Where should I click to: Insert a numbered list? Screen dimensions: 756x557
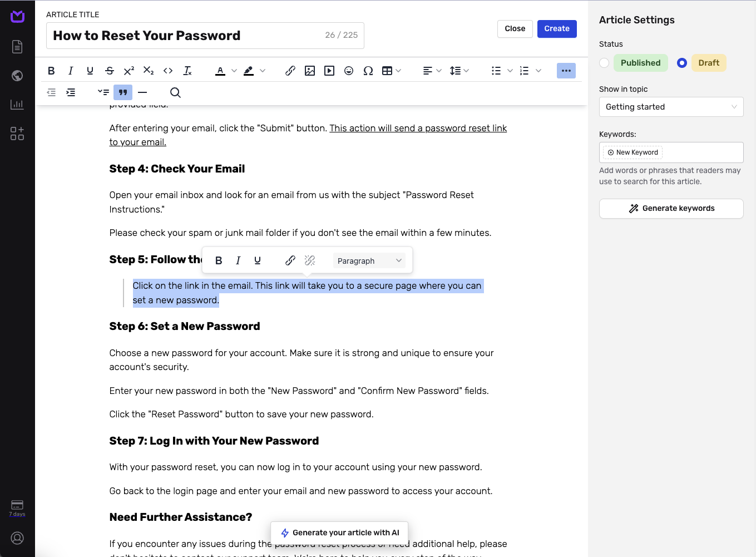(x=524, y=71)
